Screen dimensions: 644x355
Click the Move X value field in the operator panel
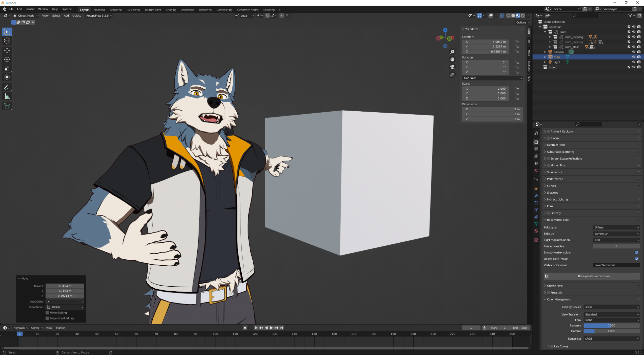[x=65, y=286]
